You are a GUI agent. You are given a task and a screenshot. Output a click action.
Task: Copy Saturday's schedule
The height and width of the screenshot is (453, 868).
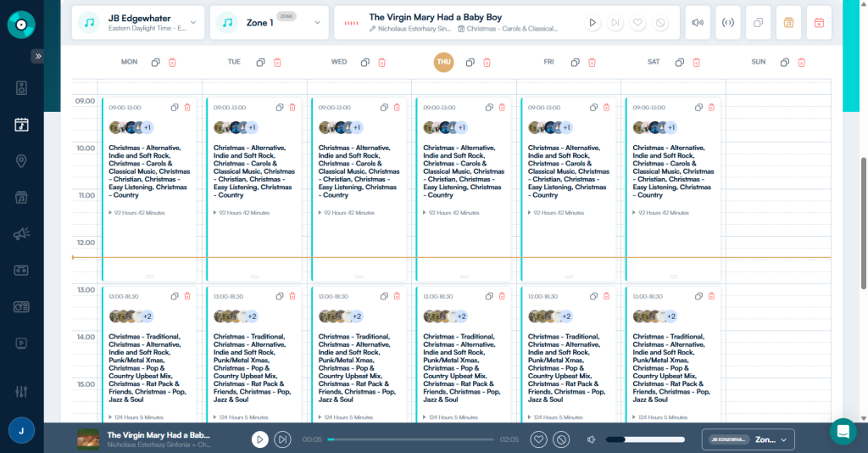[x=679, y=63]
